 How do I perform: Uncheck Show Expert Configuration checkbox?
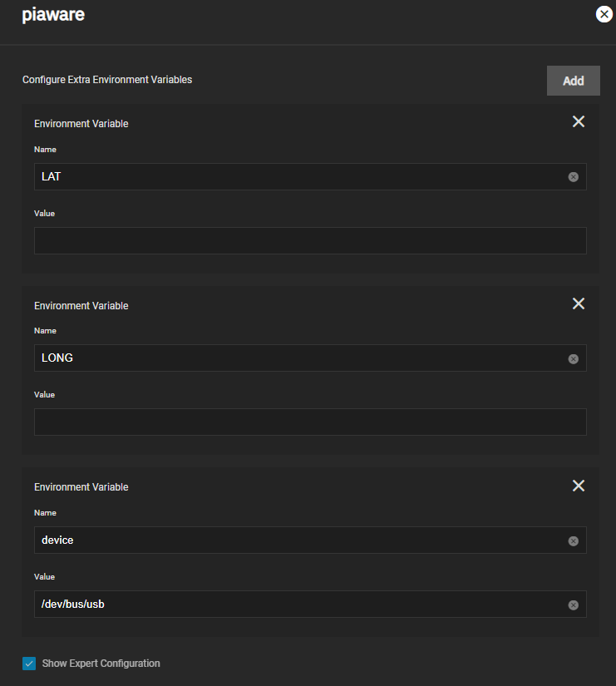[x=29, y=664]
